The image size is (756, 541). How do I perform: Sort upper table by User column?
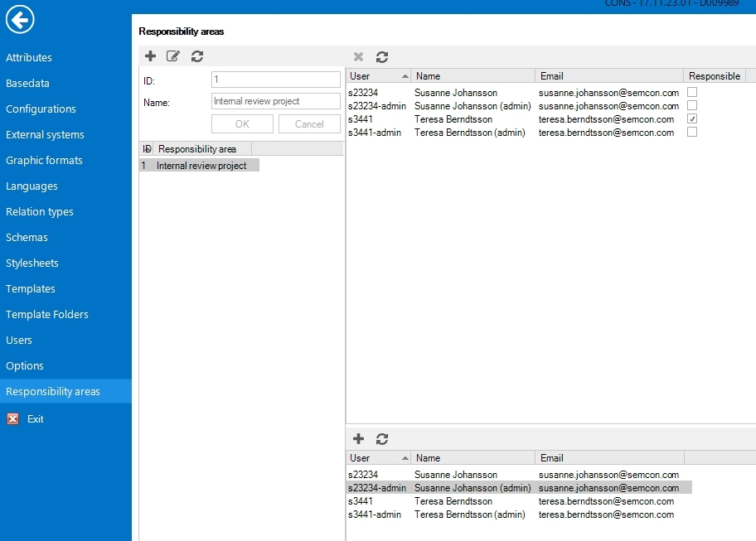379,76
